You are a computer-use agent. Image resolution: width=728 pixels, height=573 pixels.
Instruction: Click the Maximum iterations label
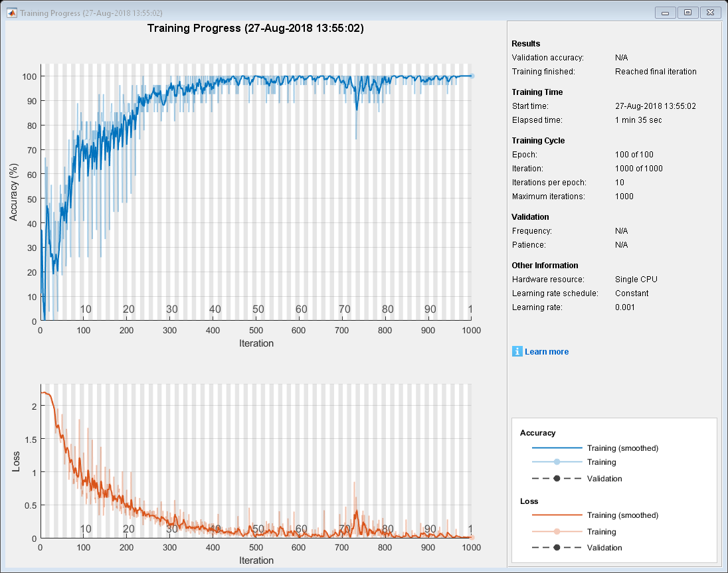(548, 197)
